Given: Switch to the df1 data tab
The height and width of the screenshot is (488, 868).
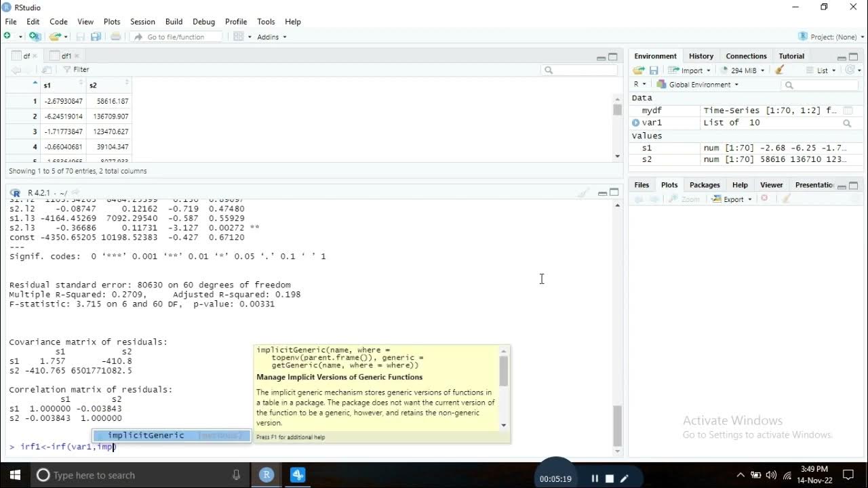Looking at the screenshot, I should [x=66, y=56].
